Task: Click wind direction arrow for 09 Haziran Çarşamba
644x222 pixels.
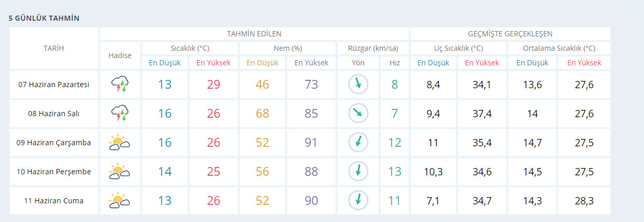Action: (x=358, y=142)
